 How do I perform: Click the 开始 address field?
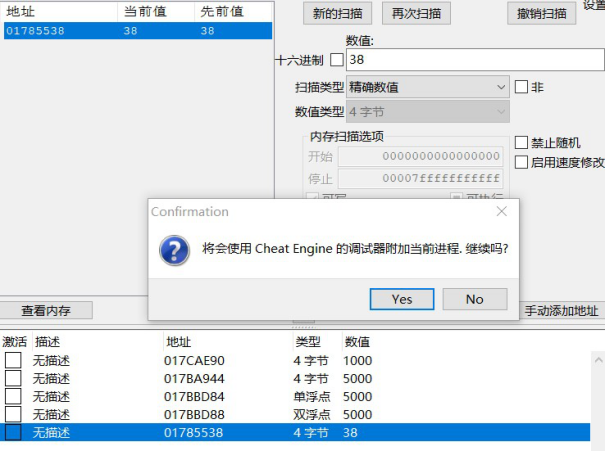coord(421,156)
